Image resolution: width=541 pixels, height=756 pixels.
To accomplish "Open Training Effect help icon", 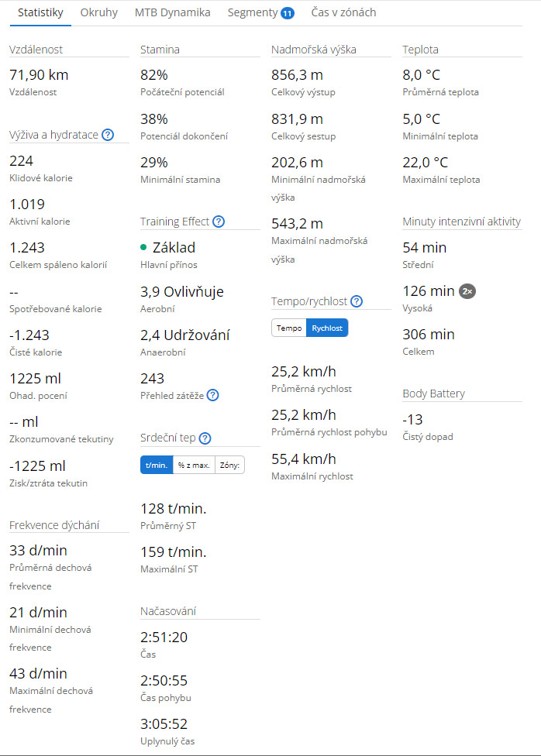I will (219, 222).
